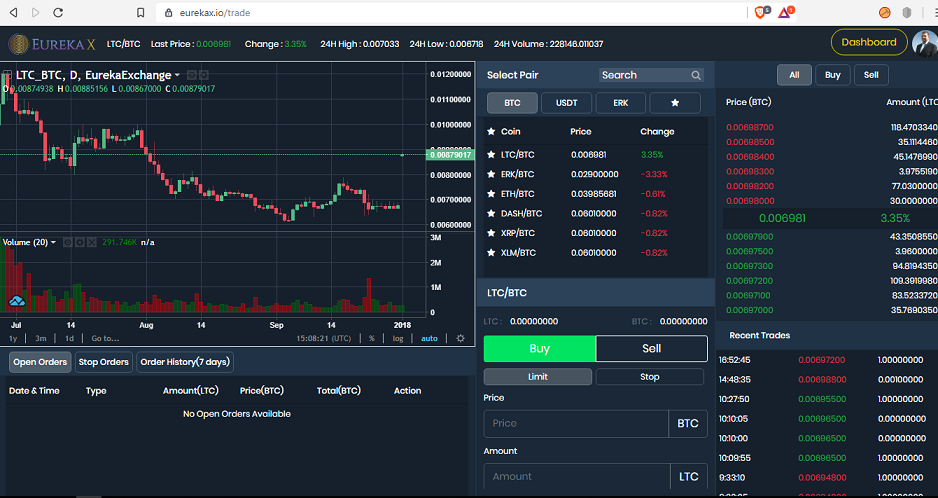Select the ERK market tab
Screen dimensions: 938x498
click(x=620, y=103)
